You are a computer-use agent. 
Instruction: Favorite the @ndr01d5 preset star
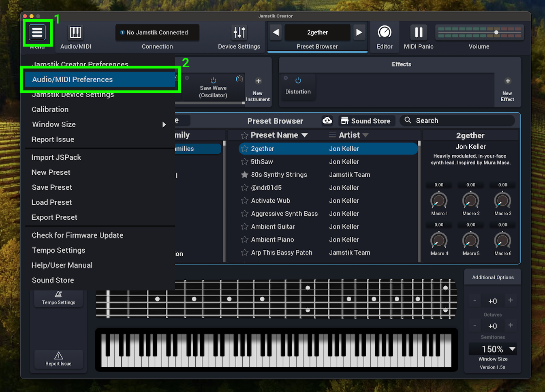click(x=245, y=188)
